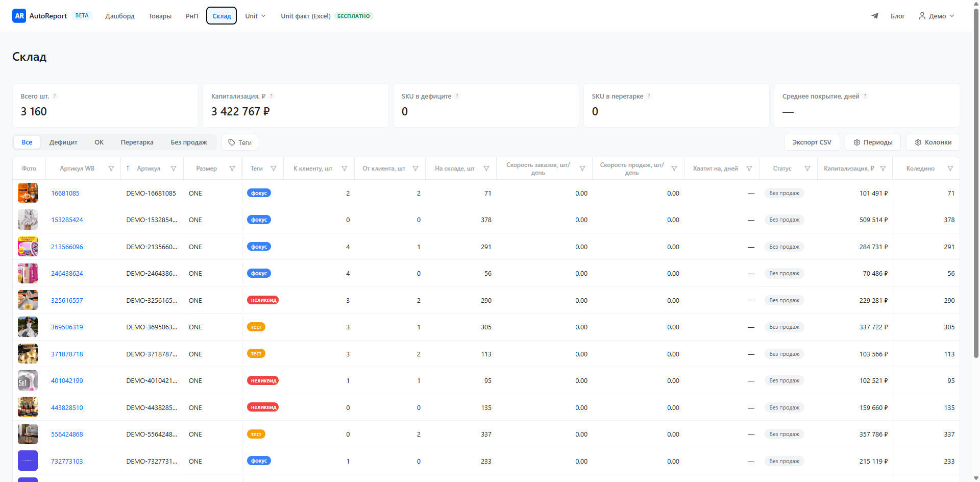Open filter for Скорость заказов column

coord(582,168)
